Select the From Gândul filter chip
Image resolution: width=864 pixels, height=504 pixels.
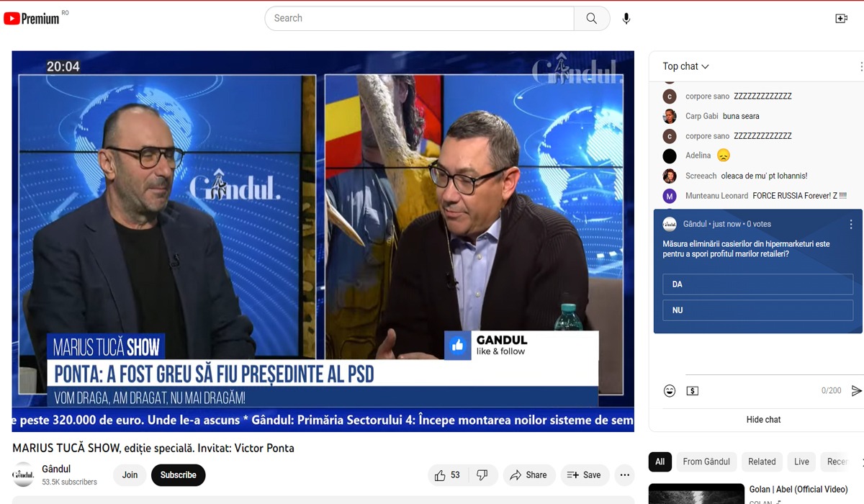click(x=706, y=462)
